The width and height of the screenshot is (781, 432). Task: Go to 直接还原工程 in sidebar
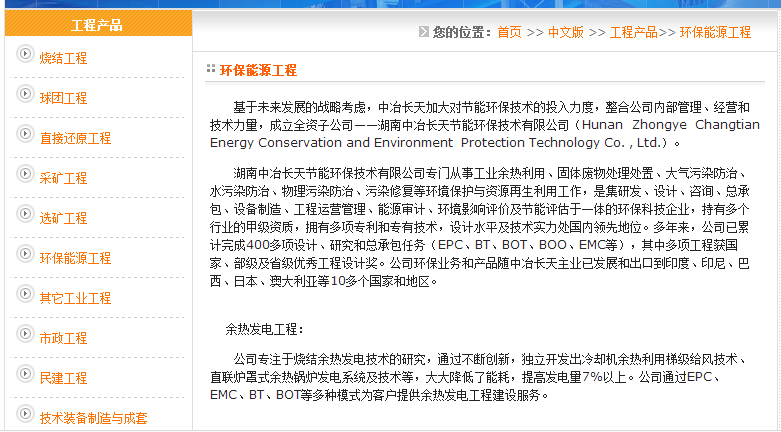75,138
